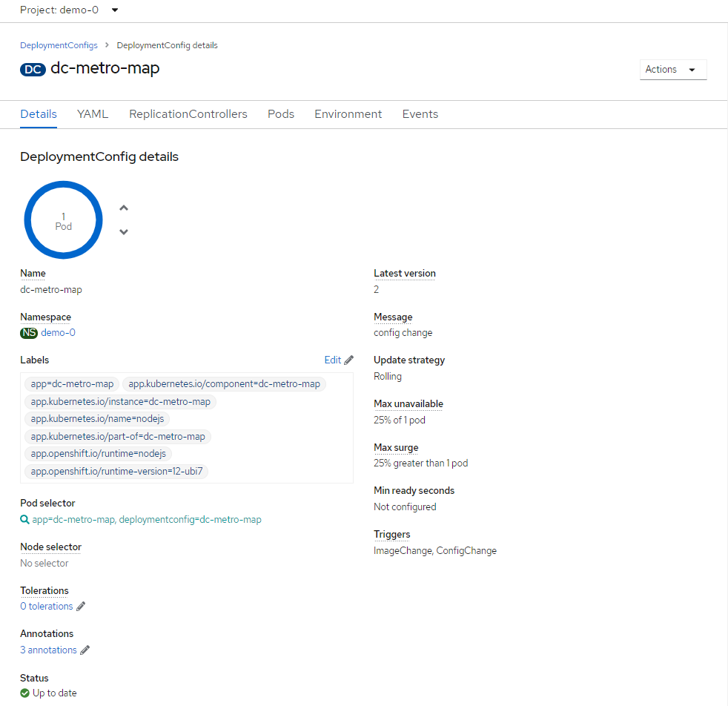Open the ReplicationControllers tab

pyautogui.click(x=188, y=114)
